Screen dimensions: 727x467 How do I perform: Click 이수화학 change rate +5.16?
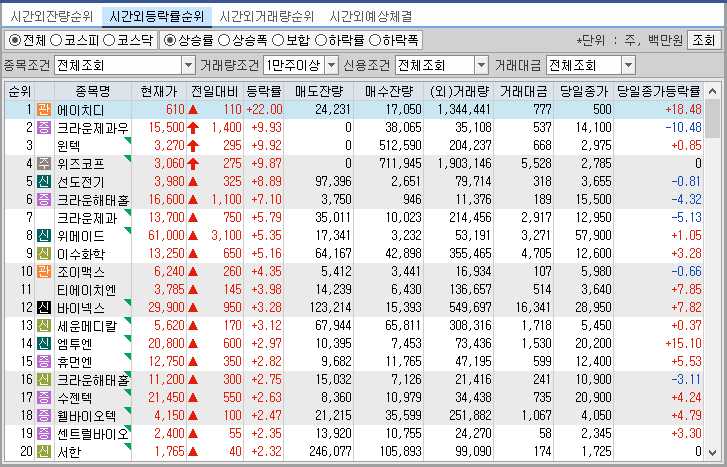coord(266,254)
